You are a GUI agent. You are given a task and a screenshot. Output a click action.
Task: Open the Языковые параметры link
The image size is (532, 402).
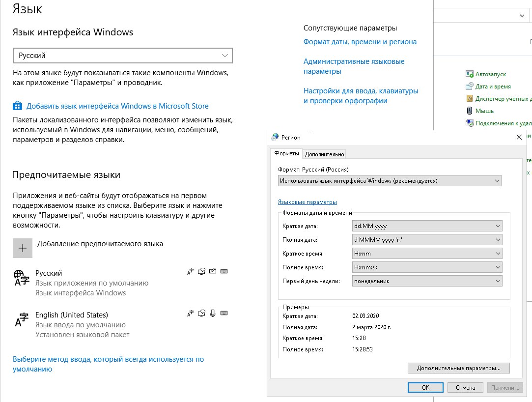click(x=308, y=202)
